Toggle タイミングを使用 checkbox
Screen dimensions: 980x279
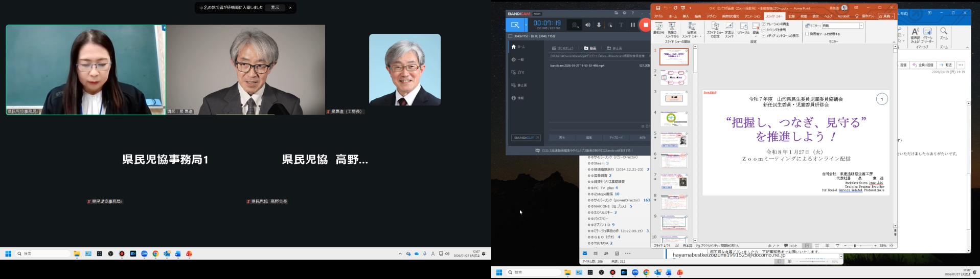coord(764,30)
